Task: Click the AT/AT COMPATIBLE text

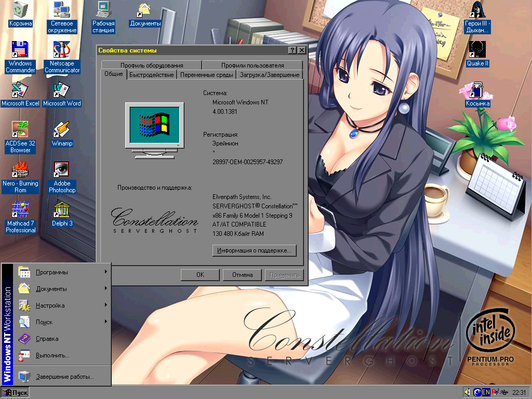Action: (x=239, y=224)
